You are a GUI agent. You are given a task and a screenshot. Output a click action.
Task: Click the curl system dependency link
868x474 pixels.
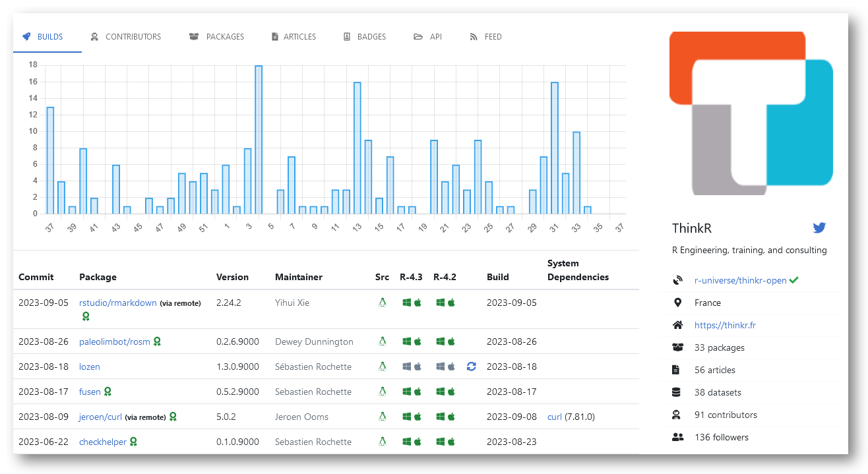click(x=554, y=417)
